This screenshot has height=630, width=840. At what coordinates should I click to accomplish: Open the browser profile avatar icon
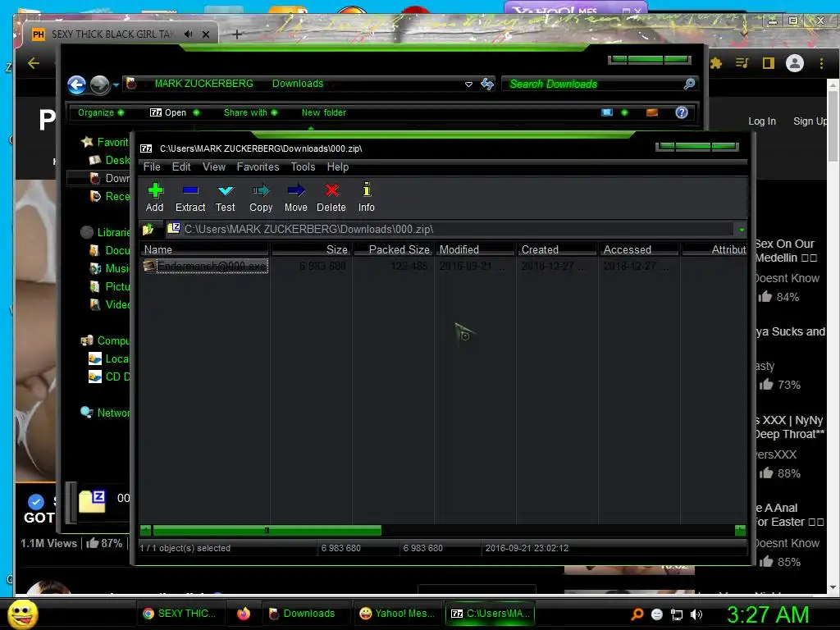[x=794, y=63]
